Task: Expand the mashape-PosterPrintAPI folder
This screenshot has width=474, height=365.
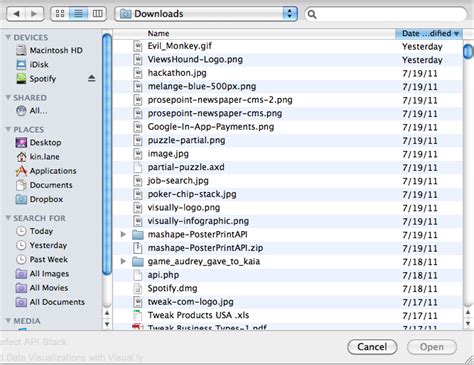Action: [x=123, y=234]
